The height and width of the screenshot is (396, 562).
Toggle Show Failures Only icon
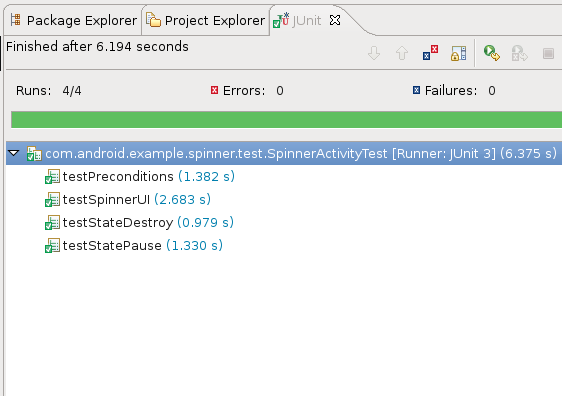[430, 53]
